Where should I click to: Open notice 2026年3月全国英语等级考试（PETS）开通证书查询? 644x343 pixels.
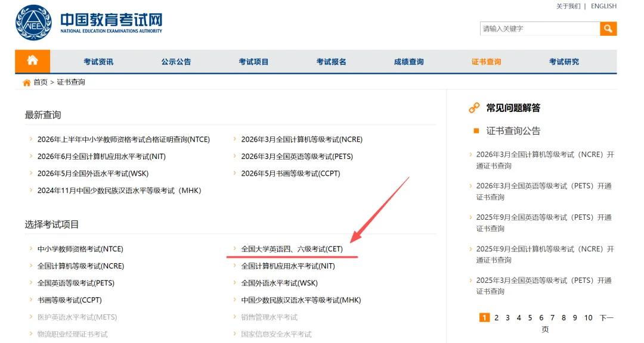coord(544,191)
